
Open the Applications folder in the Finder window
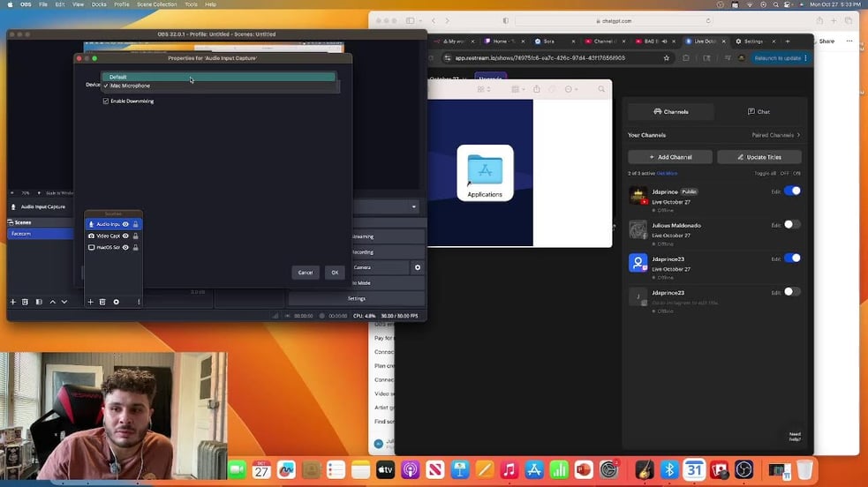pos(485,173)
